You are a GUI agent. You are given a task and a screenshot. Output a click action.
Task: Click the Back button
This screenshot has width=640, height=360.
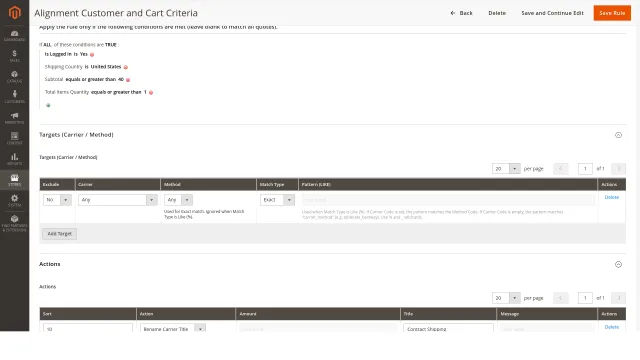pos(461,13)
